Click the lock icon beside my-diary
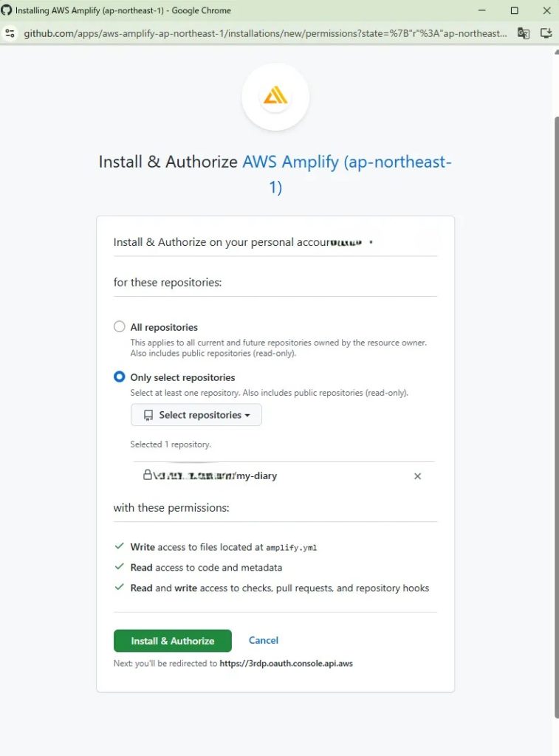The width and height of the screenshot is (559, 756). click(148, 475)
